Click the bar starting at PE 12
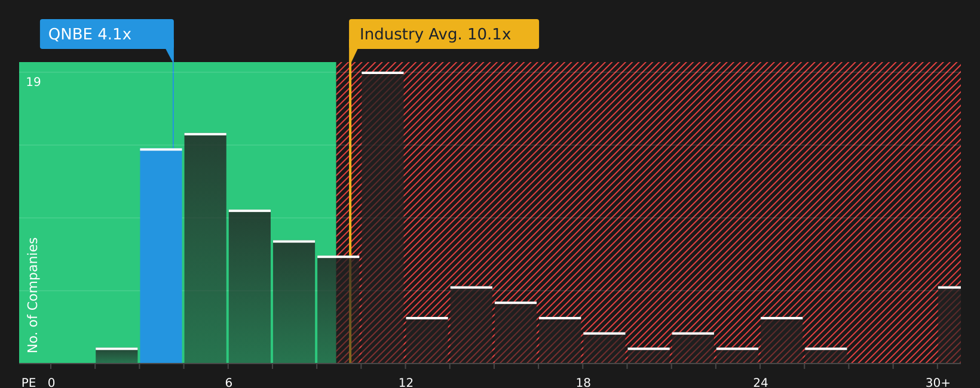Viewport: 980px width, 388px height. [x=427, y=340]
